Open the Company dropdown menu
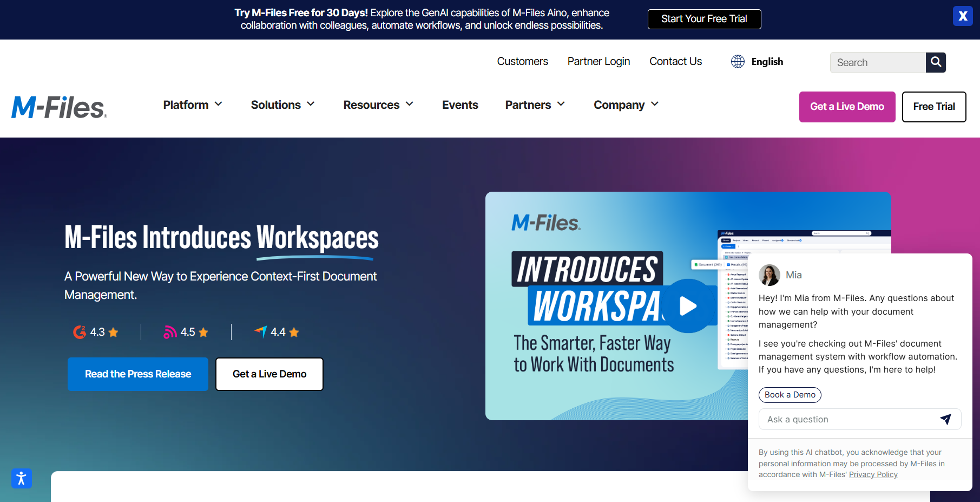Viewport: 980px width, 502px height. click(626, 105)
